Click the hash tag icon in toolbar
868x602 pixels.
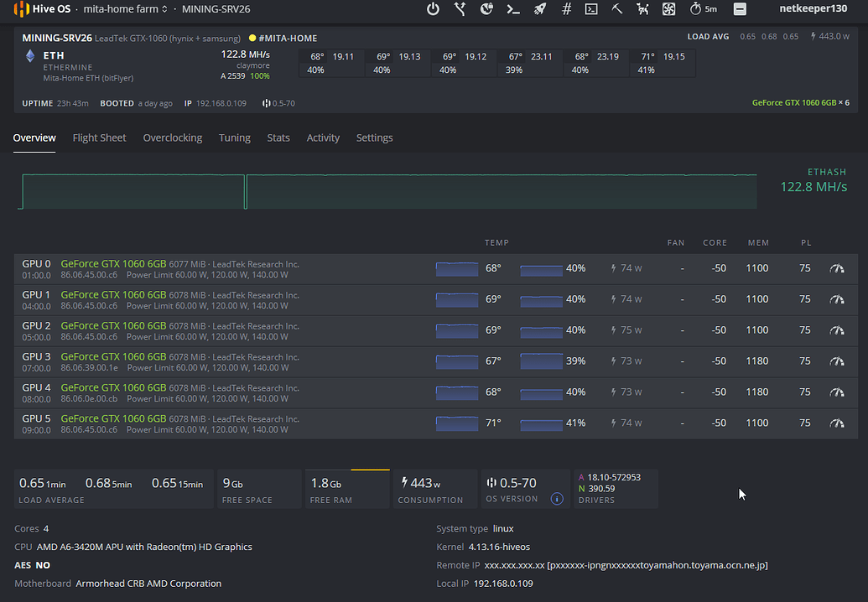tap(567, 9)
